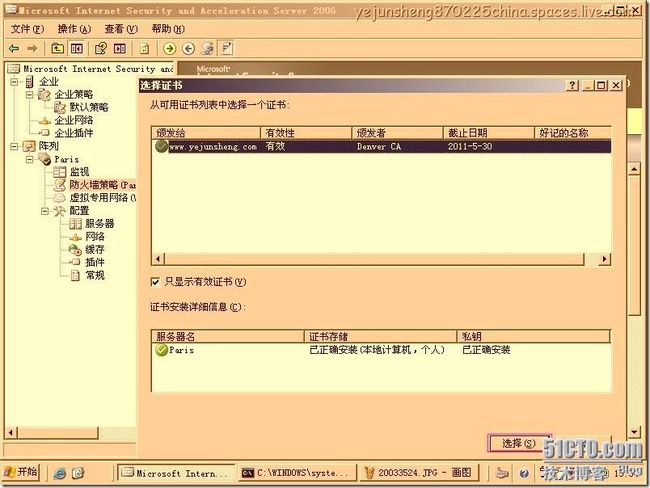The height and width of the screenshot is (488, 650).
Task: Open the 查看(V) menu
Action: [121, 29]
